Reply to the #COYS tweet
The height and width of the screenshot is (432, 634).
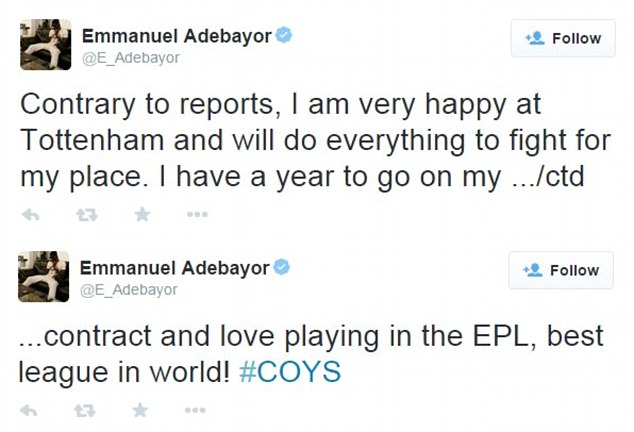(x=29, y=410)
